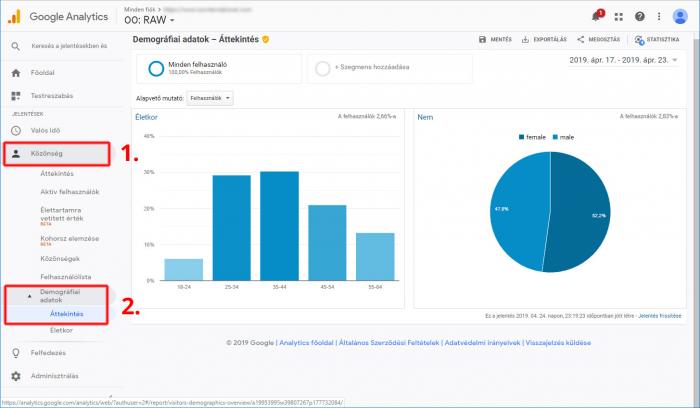The height and width of the screenshot is (408, 700).
Task: Click the Mentés save icon
Action: [x=482, y=40]
